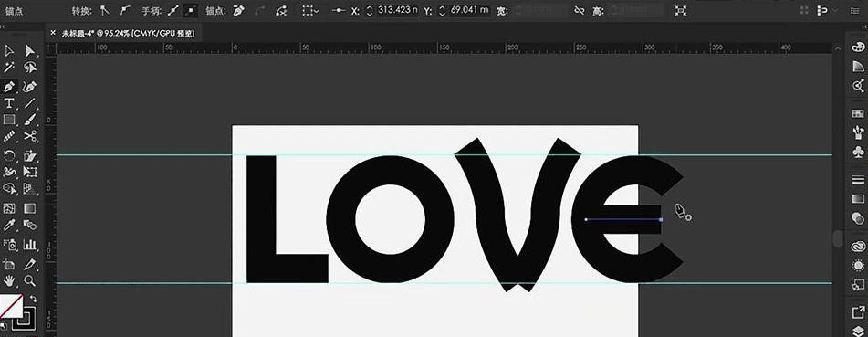This screenshot has width=868, height=337.
Task: Select the Eyedropper tool
Action: click(x=9, y=225)
